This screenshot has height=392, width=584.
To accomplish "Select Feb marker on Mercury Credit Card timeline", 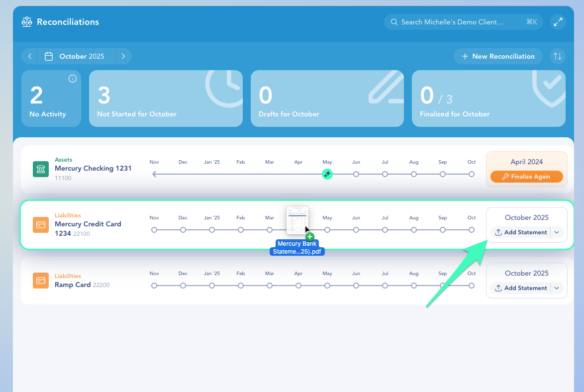I will pos(241,230).
